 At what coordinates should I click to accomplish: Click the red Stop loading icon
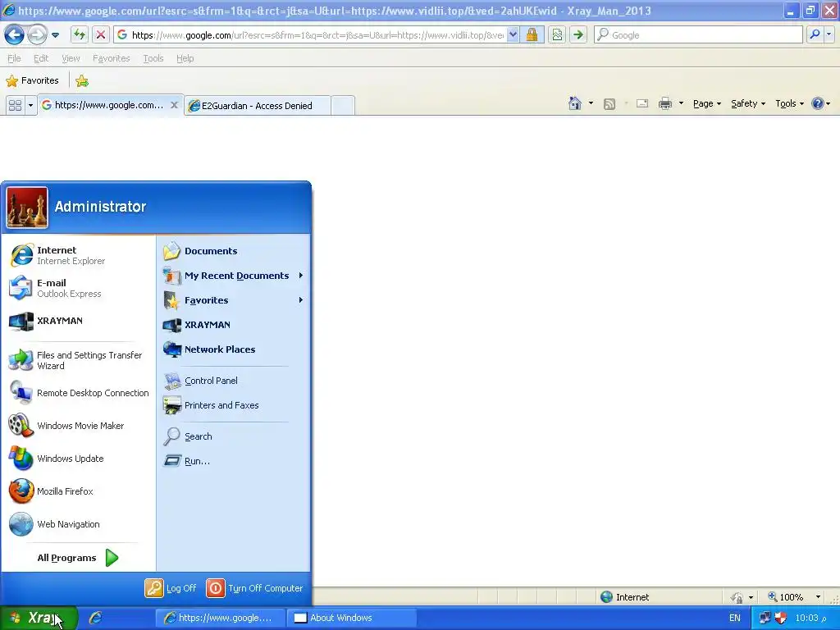(100, 34)
